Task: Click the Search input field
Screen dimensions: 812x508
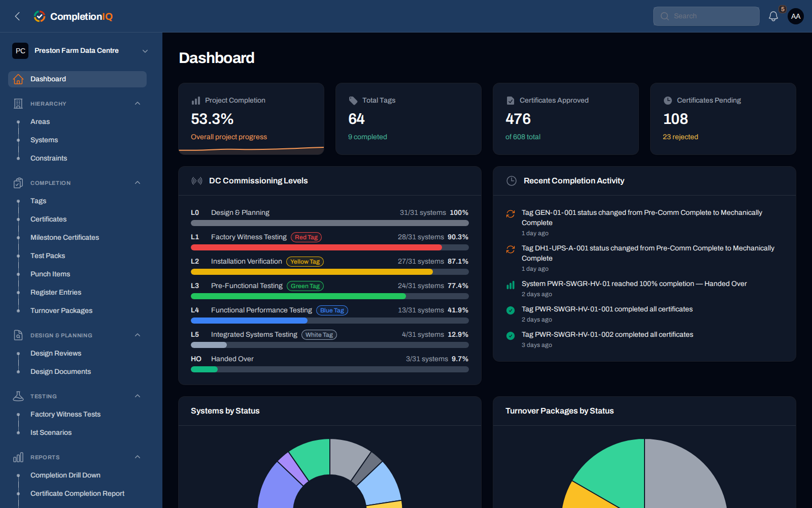Action: pyautogui.click(x=706, y=16)
